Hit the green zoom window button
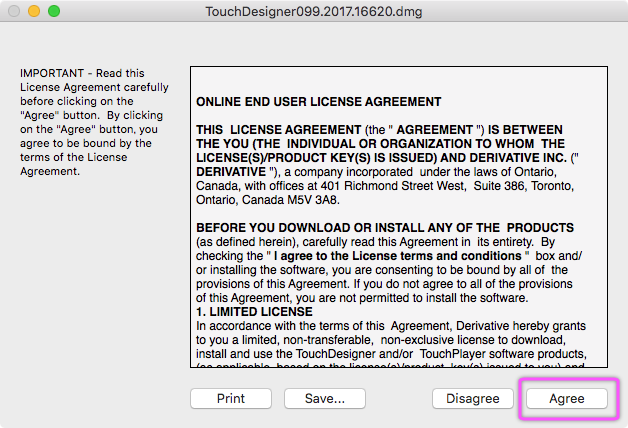 (x=54, y=11)
